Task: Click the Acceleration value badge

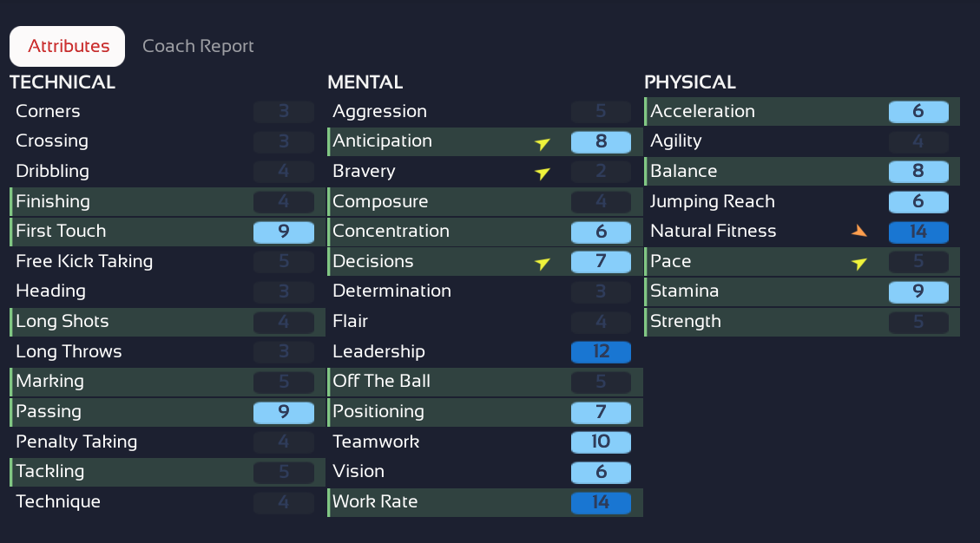Action: tap(918, 111)
